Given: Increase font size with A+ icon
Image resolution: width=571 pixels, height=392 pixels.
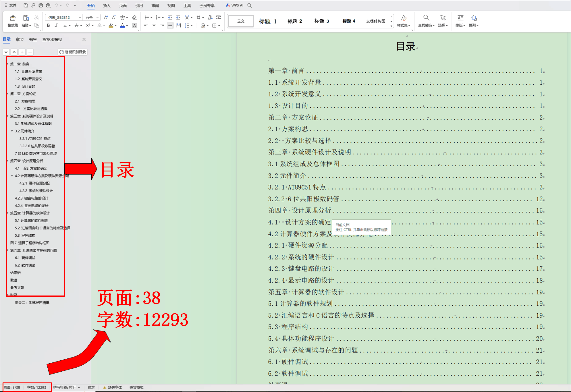Looking at the screenshot, I should (x=106, y=18).
